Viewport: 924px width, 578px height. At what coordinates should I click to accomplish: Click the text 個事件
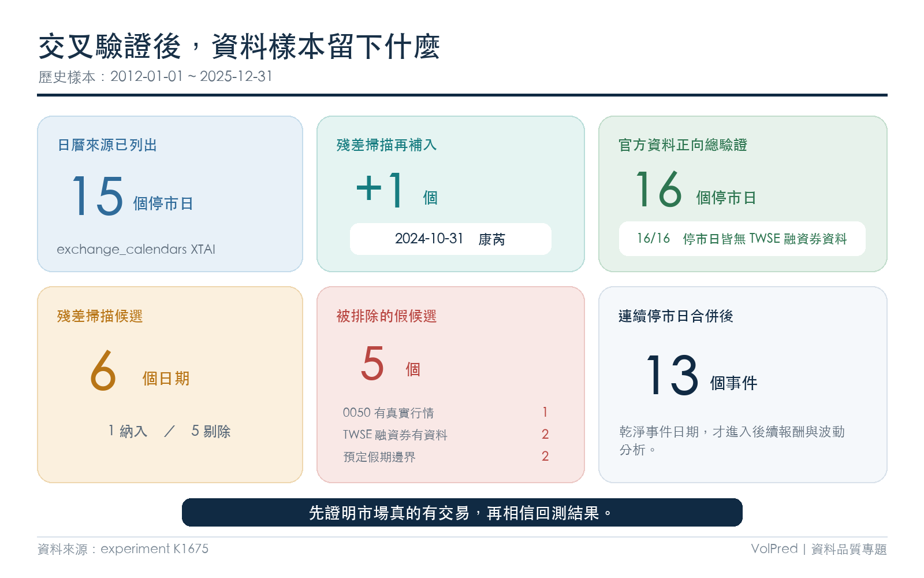(733, 383)
